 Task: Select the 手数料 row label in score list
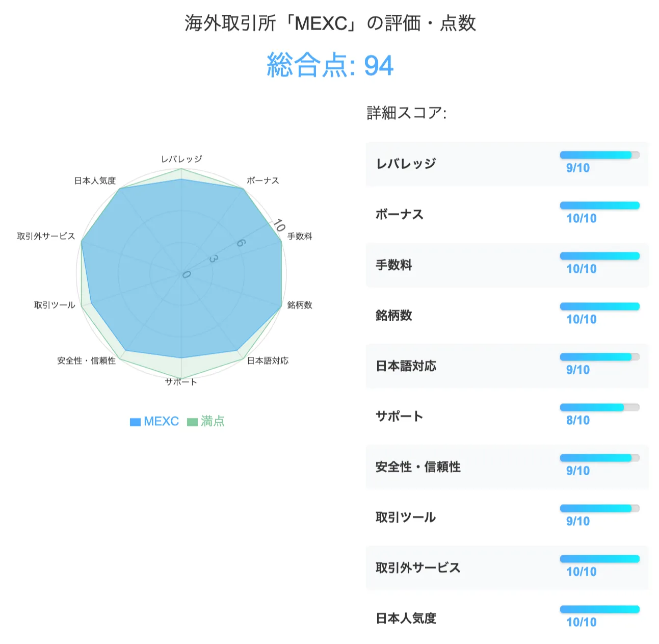point(393,265)
